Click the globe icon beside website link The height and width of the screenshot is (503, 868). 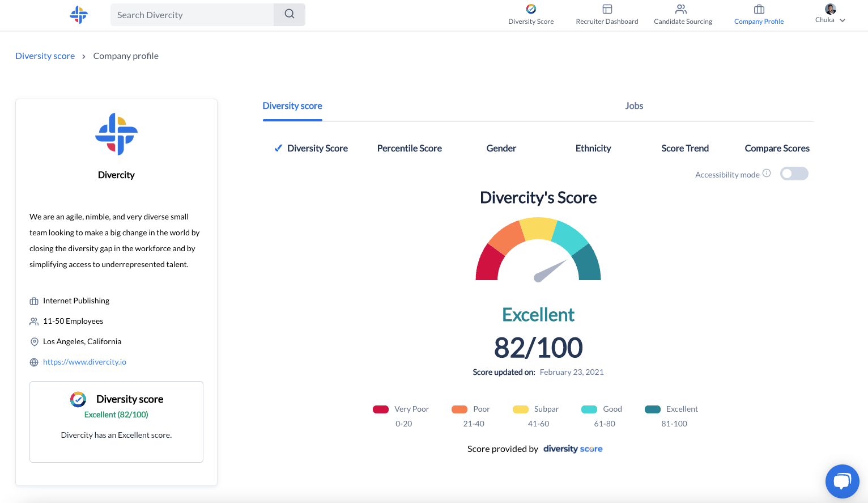point(34,362)
